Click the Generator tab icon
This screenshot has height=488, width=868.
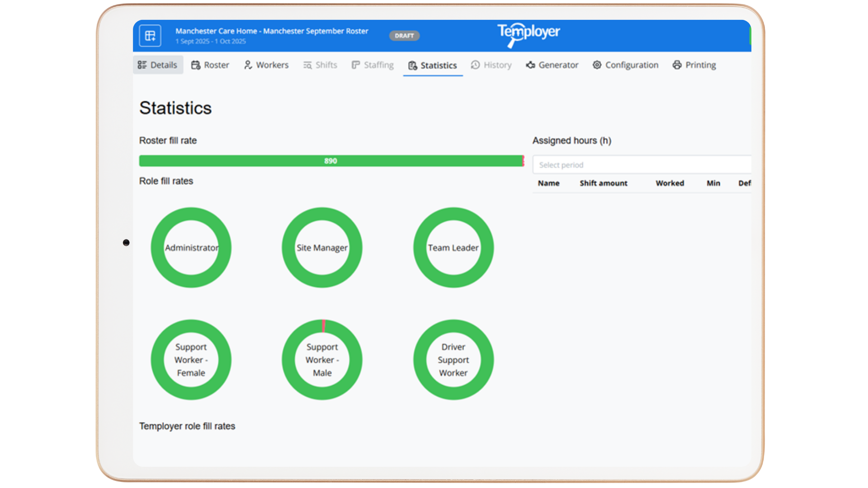[530, 65]
